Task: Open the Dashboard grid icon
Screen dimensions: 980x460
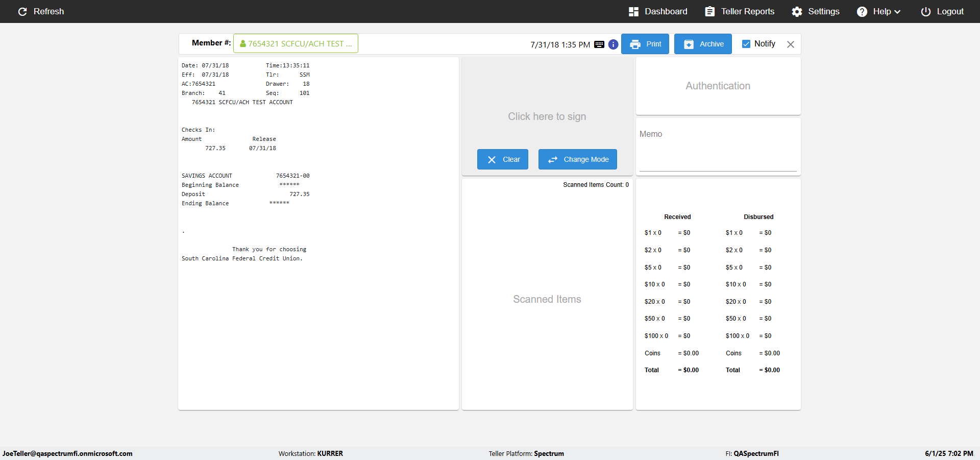Action: (x=633, y=12)
